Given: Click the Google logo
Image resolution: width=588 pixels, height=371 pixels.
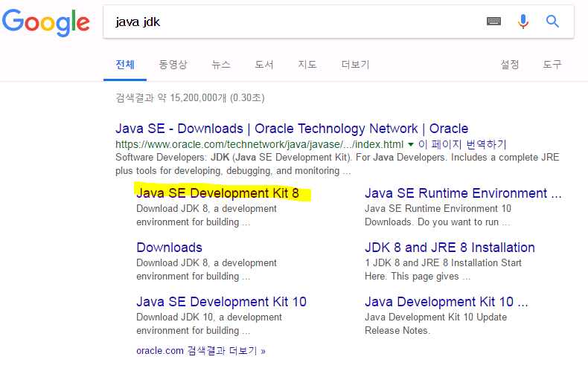Looking at the screenshot, I should (45, 22).
